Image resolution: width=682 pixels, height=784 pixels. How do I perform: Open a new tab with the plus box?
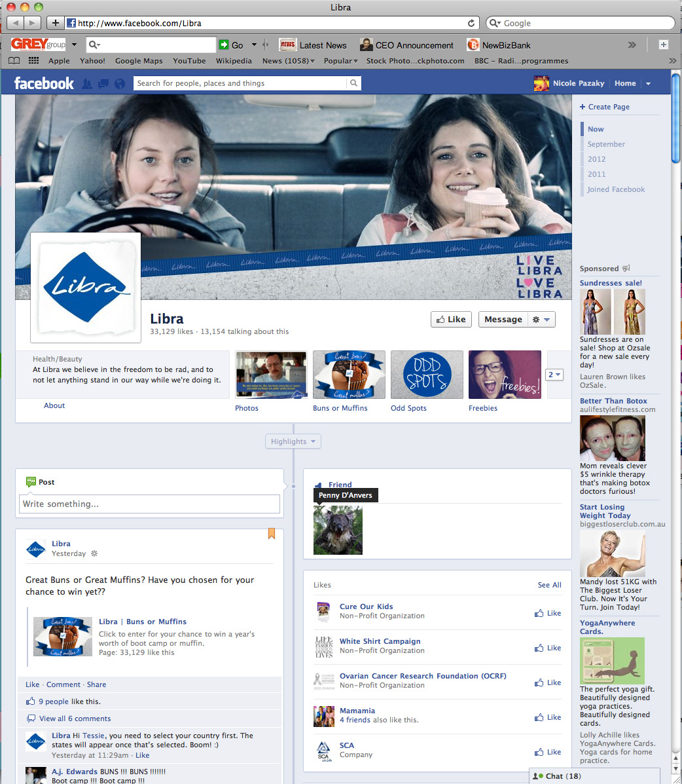pyautogui.click(x=664, y=45)
